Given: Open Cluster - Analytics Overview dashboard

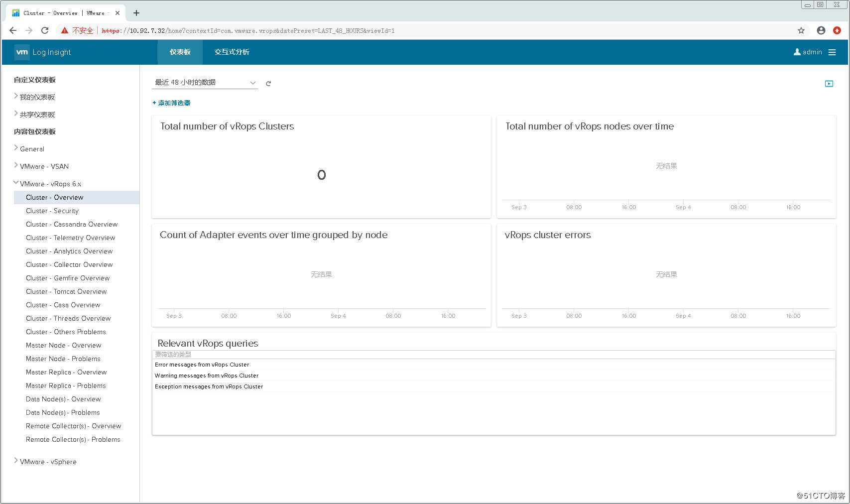Looking at the screenshot, I should [69, 251].
